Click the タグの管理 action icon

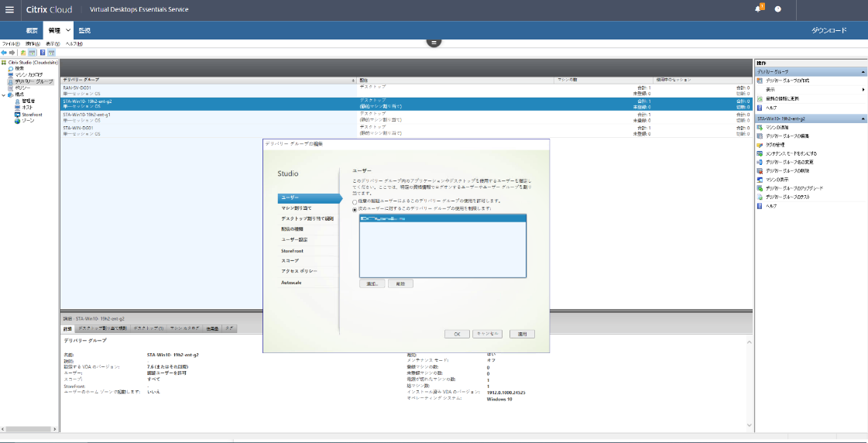(760, 145)
